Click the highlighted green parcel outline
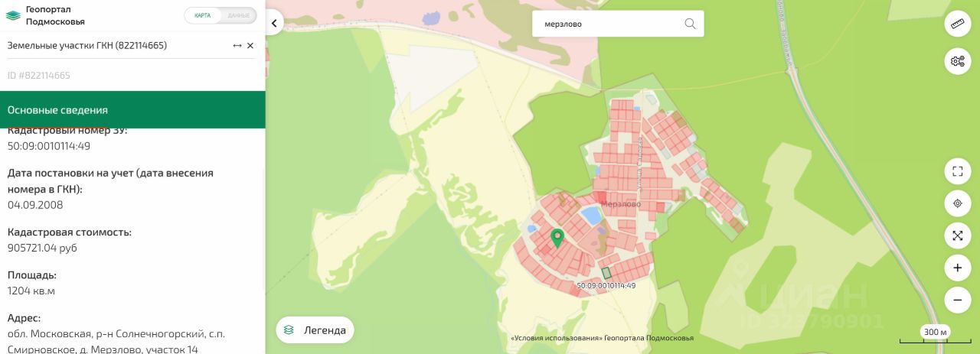The image size is (980, 354). pyautogui.click(x=606, y=272)
